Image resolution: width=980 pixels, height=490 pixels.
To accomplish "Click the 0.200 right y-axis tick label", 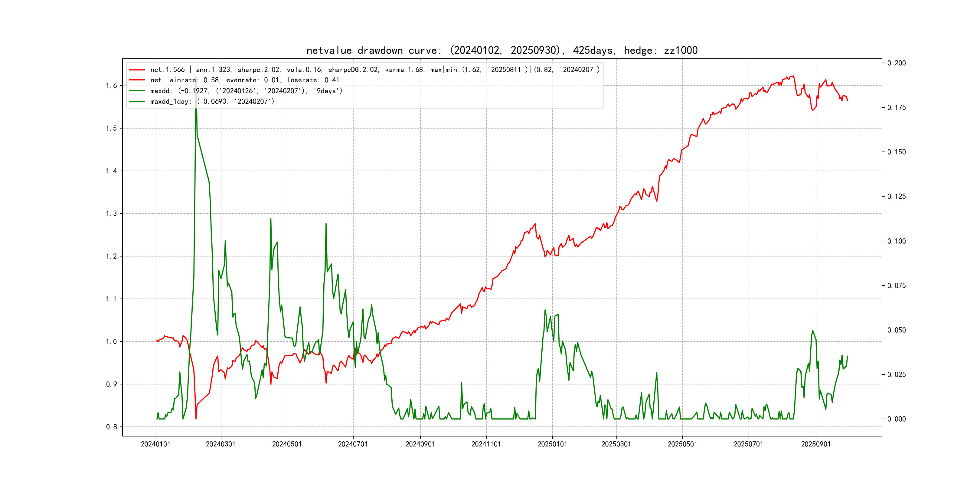I will click(896, 63).
